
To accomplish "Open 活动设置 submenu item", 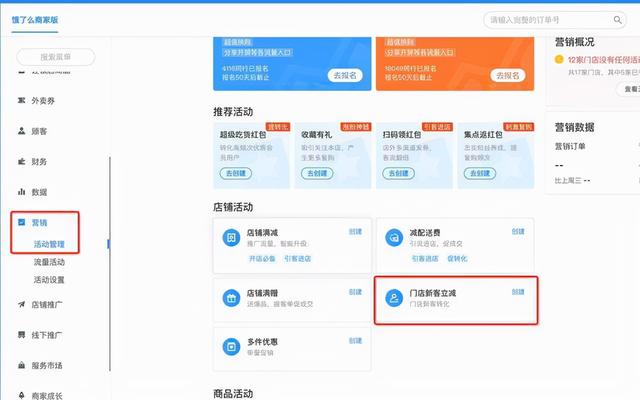I will (49, 280).
